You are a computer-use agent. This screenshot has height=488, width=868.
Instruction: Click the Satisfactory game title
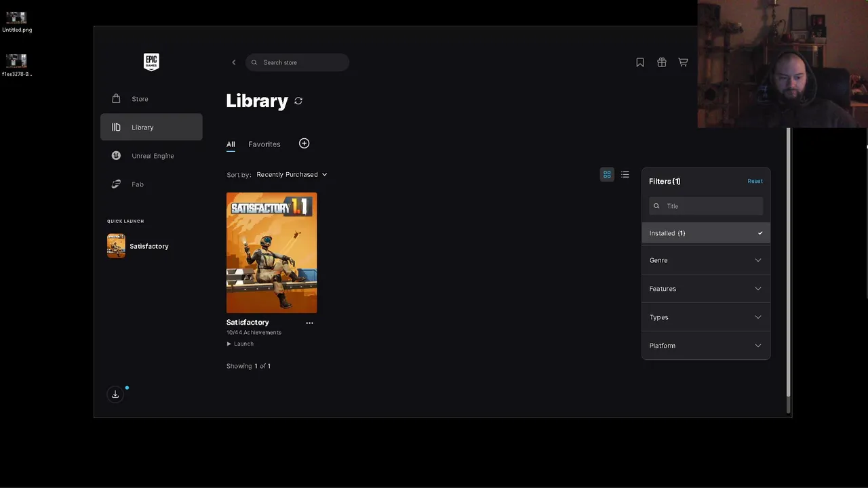(x=248, y=323)
